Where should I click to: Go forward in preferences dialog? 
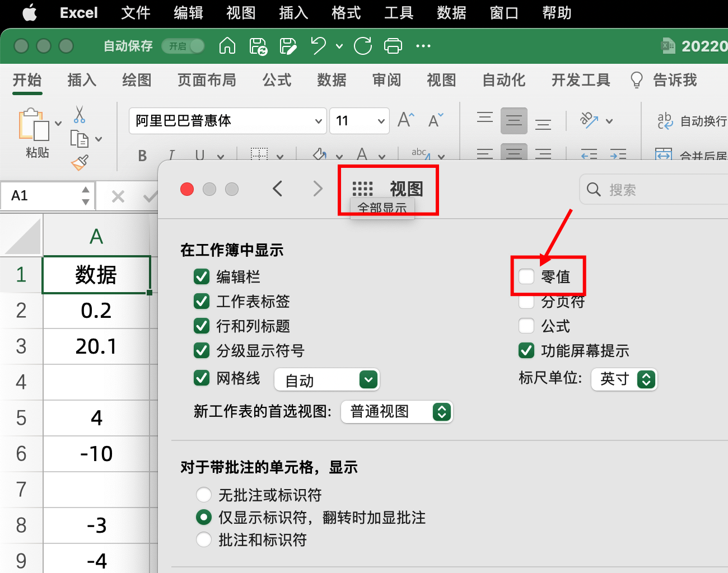(x=318, y=189)
